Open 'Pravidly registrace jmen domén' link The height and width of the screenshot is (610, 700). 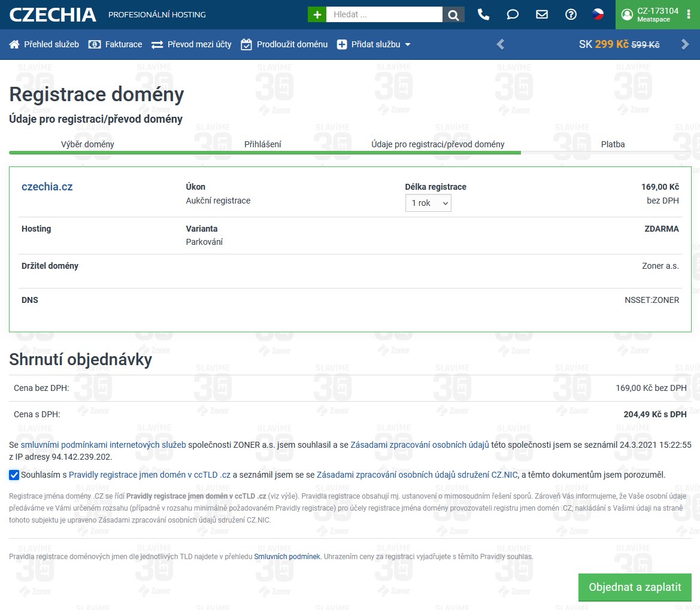(149, 475)
